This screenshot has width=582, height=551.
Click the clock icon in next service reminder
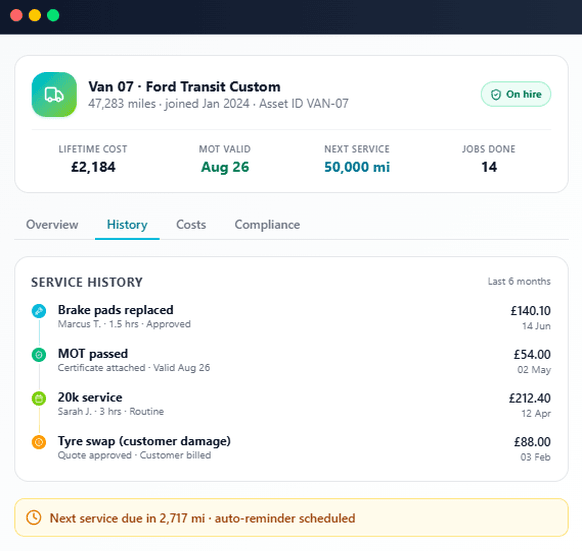click(x=34, y=518)
